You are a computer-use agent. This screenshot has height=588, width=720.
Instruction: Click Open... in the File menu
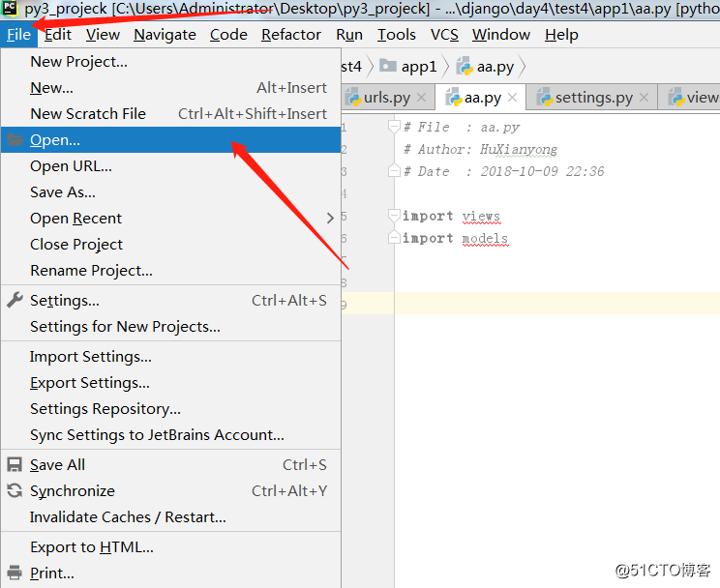(x=171, y=140)
